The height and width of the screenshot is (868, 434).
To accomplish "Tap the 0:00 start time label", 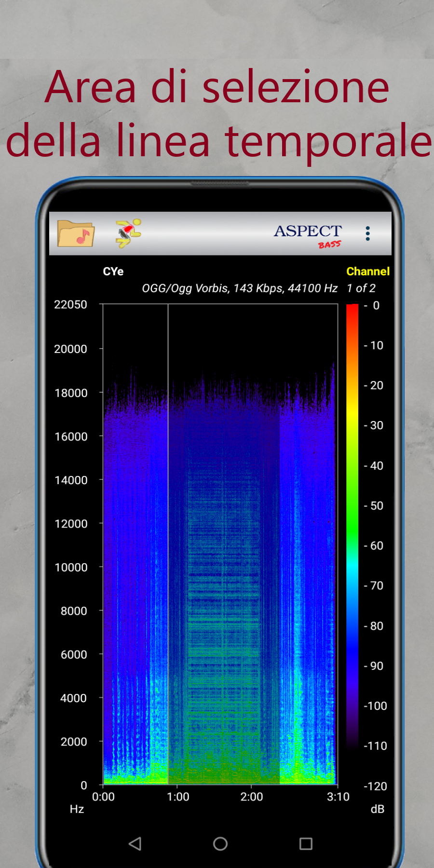I will [103, 797].
